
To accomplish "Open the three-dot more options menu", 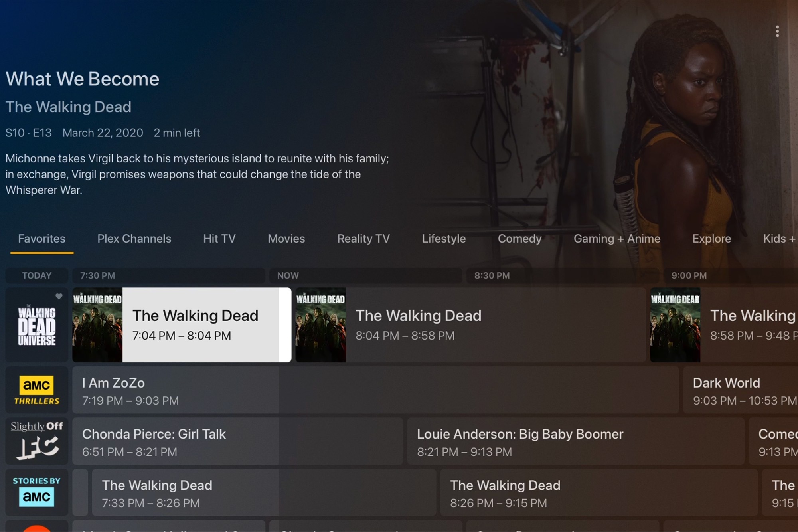I will pos(777,32).
